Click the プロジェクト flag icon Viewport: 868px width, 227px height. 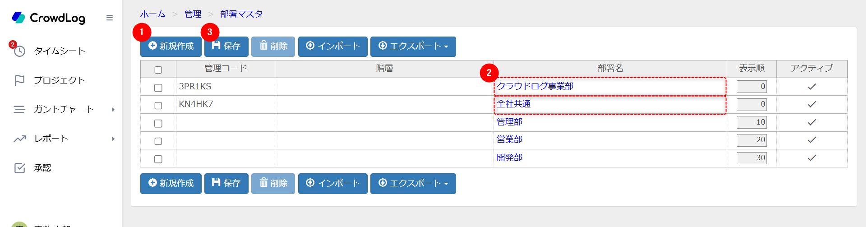(19, 80)
